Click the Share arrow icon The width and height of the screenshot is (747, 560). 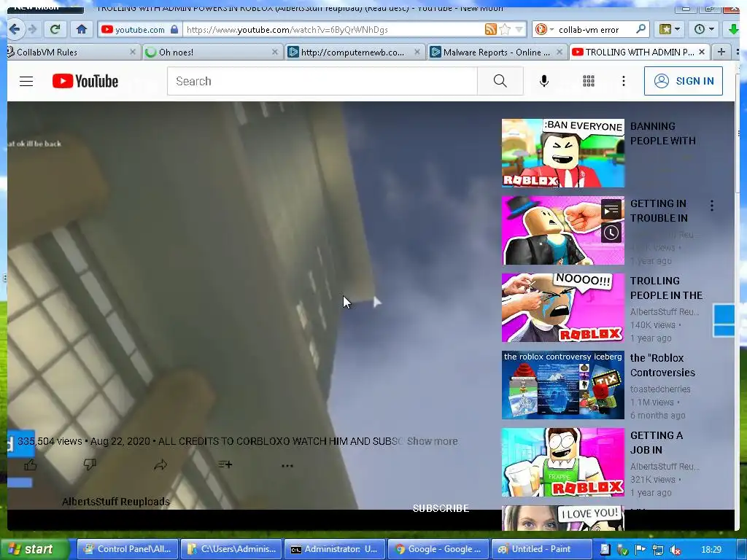pyautogui.click(x=160, y=464)
